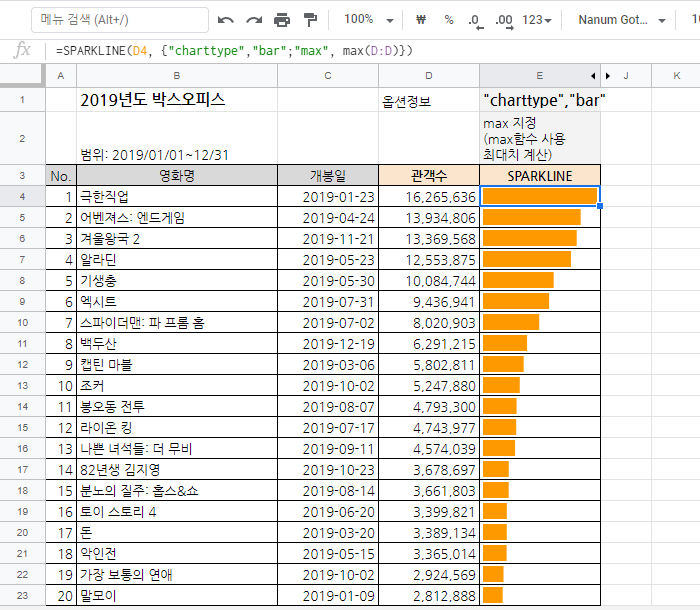
Task: Decrease decimal places button
Action: [474, 20]
